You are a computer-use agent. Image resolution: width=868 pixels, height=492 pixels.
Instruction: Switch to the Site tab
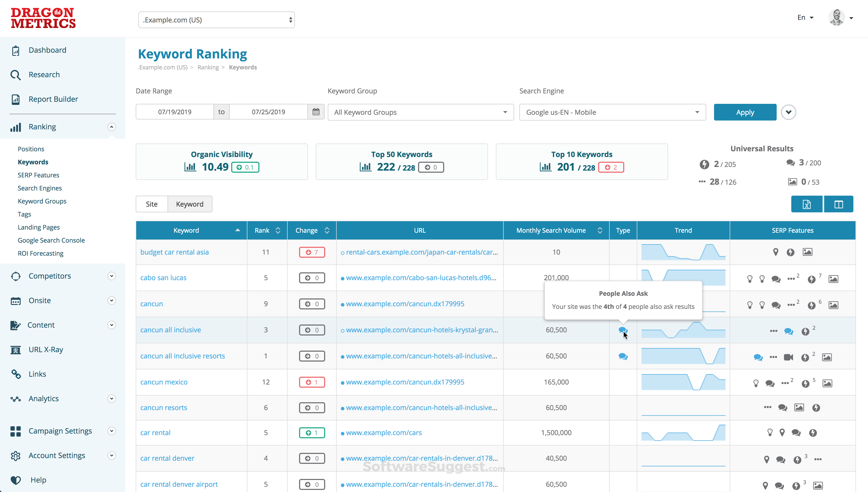[x=151, y=204]
